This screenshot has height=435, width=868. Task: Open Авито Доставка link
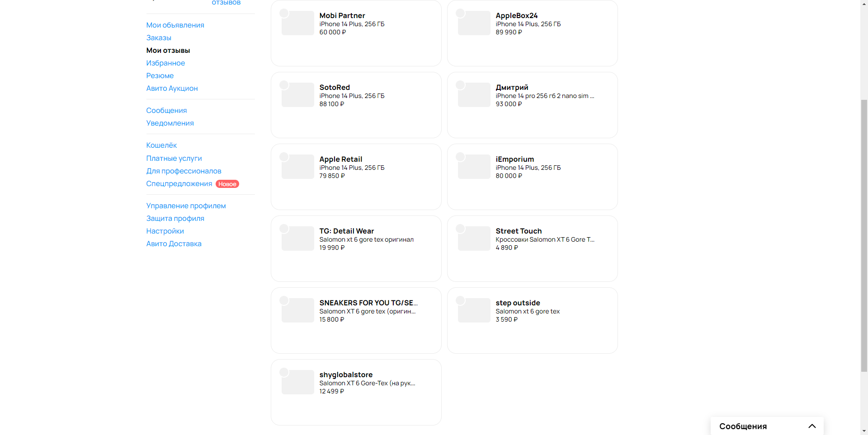pos(174,243)
